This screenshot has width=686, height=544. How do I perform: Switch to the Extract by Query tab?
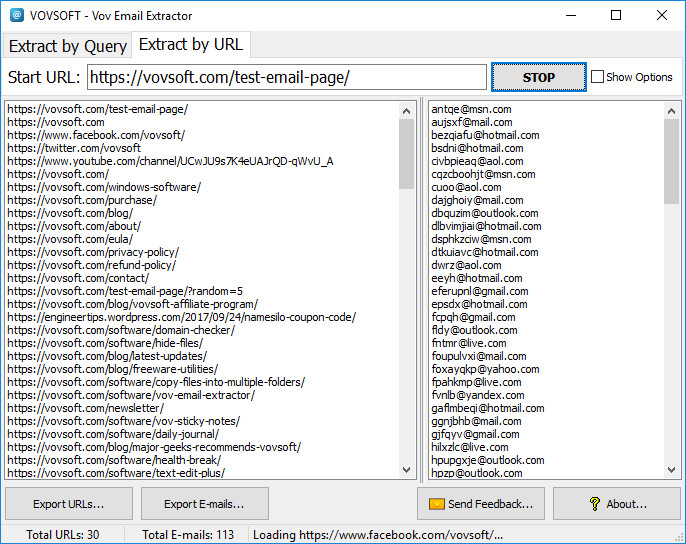[x=67, y=46]
